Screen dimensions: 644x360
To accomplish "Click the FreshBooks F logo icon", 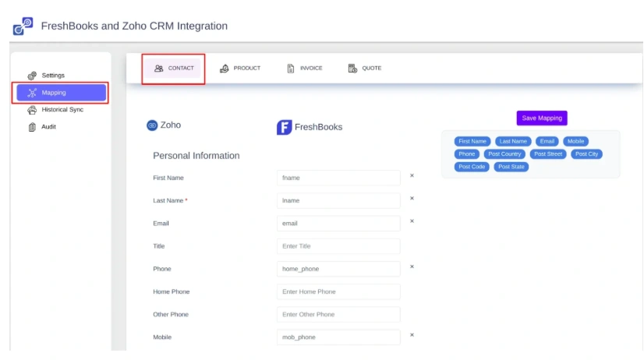I will click(285, 127).
